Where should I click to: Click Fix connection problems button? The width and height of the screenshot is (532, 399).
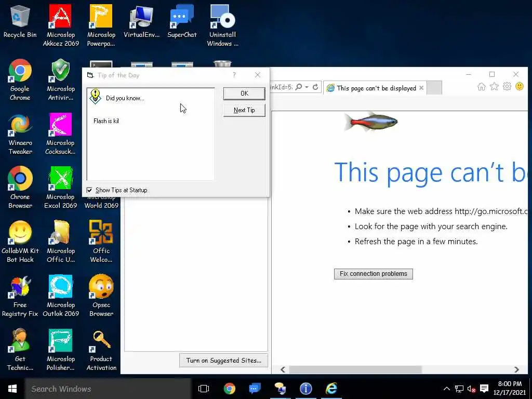click(x=373, y=274)
